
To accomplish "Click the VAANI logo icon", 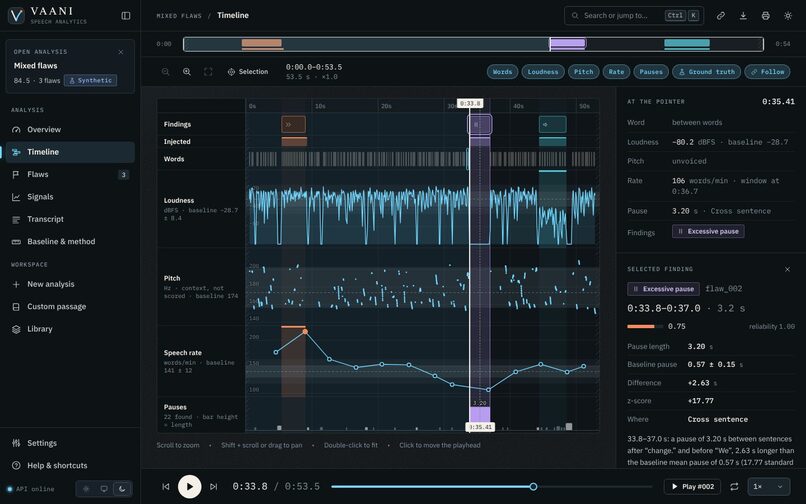I will (x=16, y=15).
